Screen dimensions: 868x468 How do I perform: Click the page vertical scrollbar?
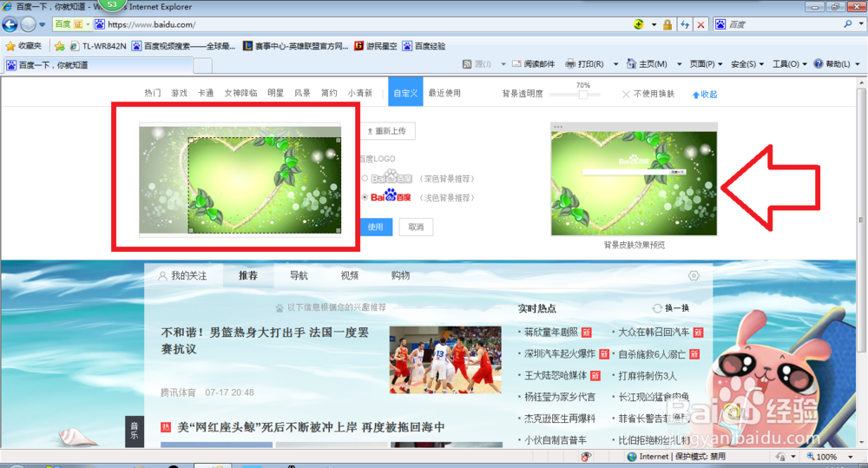point(861,221)
